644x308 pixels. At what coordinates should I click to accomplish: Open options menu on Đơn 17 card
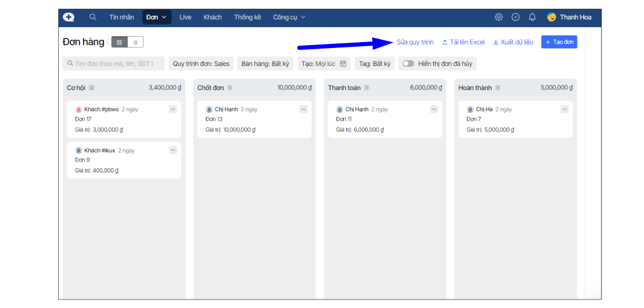point(173,109)
